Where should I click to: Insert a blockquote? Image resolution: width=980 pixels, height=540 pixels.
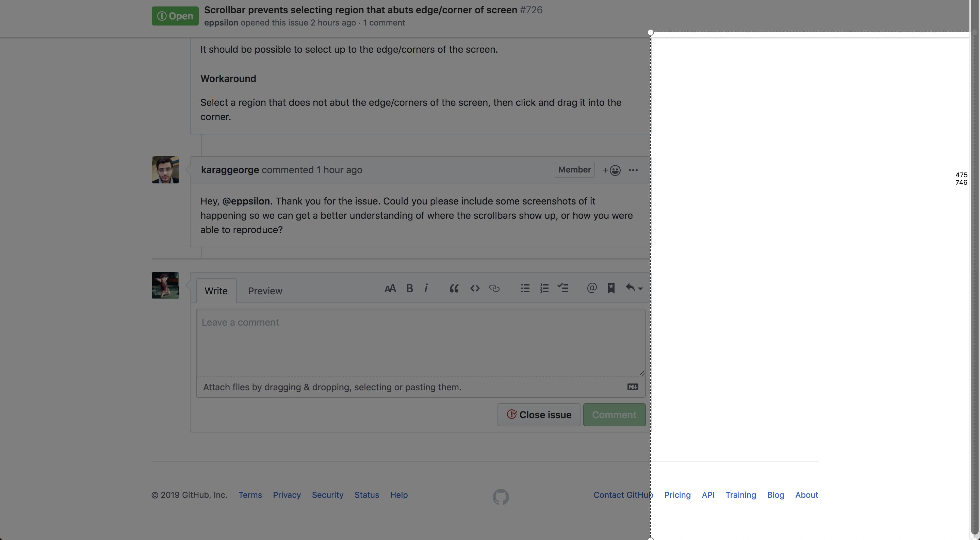point(454,288)
